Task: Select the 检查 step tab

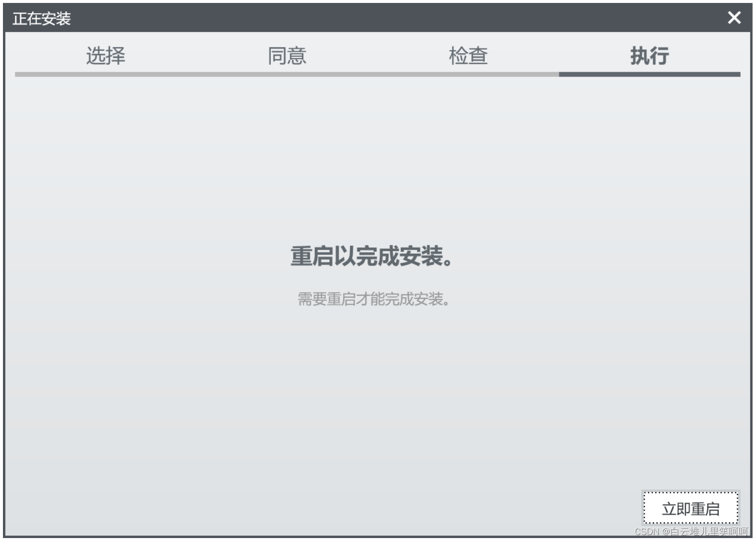Action: [x=468, y=55]
